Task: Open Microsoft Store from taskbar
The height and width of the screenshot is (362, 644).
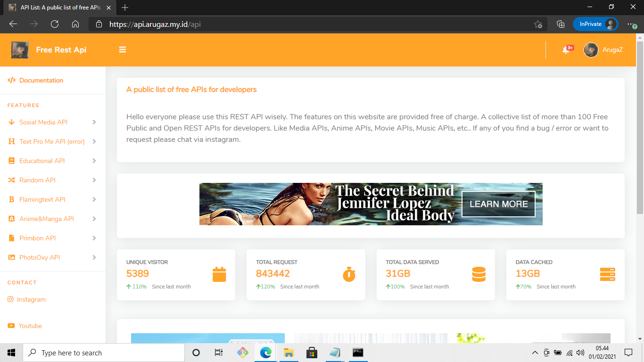Action: pyautogui.click(x=312, y=353)
